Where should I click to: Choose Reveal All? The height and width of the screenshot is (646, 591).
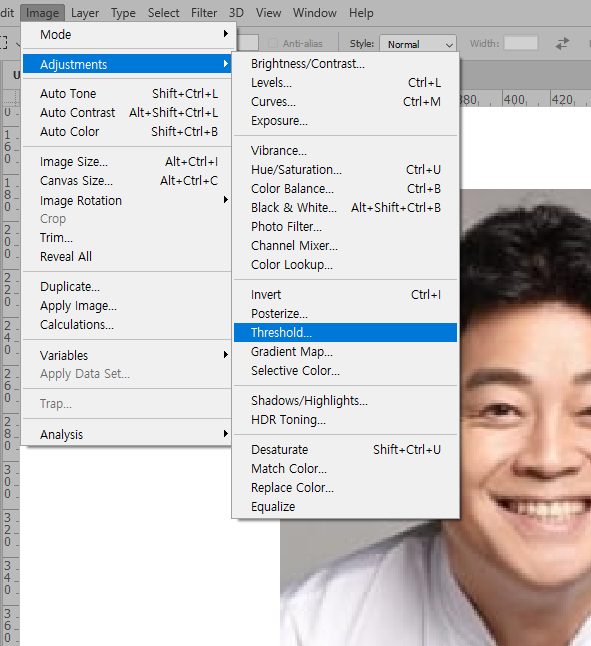click(128, 257)
